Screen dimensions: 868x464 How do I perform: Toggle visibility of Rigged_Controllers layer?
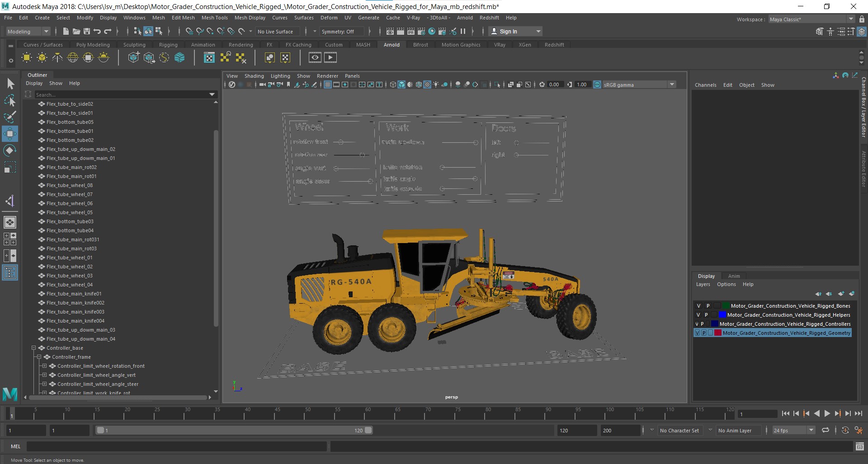(697, 324)
